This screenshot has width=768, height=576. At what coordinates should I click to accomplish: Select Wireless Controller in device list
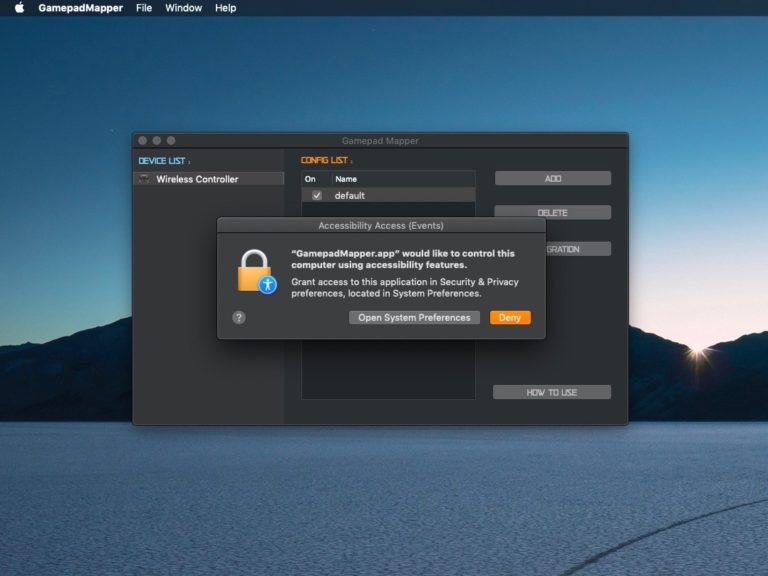pyautogui.click(x=197, y=179)
